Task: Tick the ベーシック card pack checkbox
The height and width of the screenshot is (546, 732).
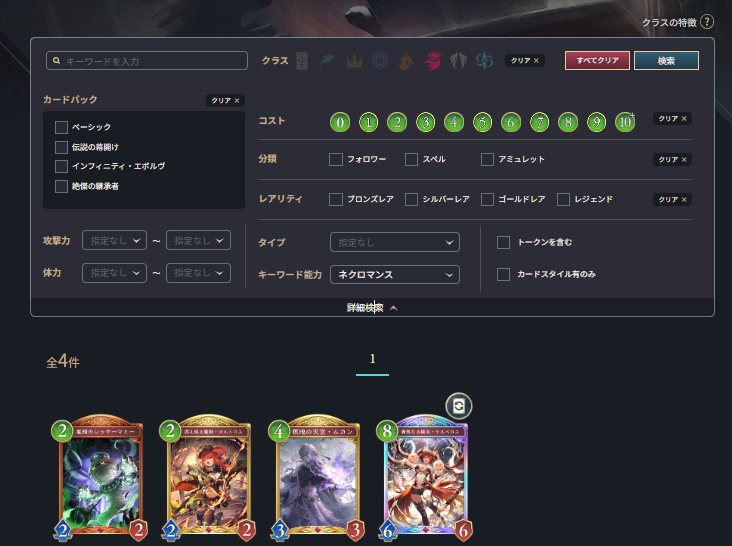Action: 61,127
